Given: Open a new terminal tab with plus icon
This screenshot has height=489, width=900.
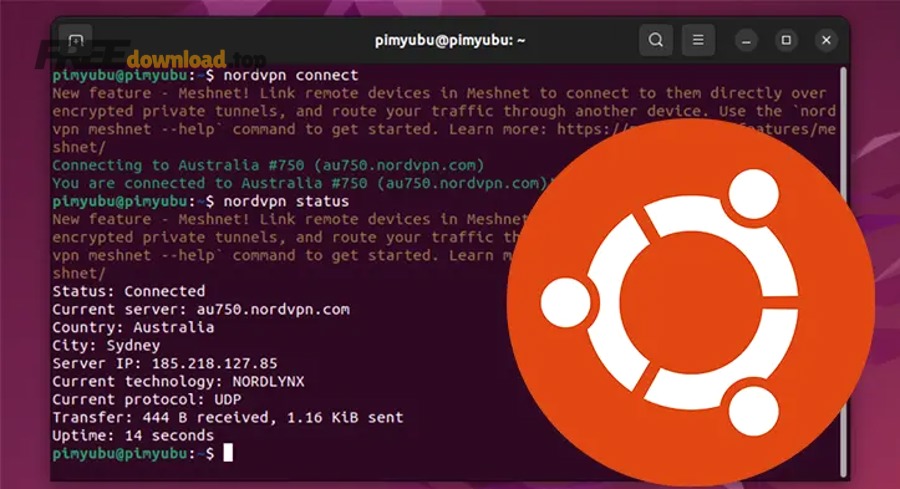Looking at the screenshot, I should [x=76, y=40].
